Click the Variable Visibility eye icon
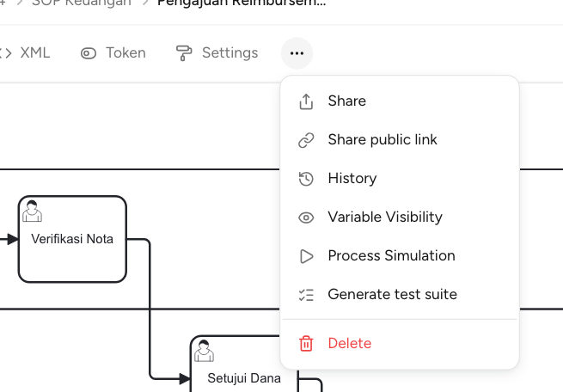The image size is (563, 392). (x=306, y=217)
